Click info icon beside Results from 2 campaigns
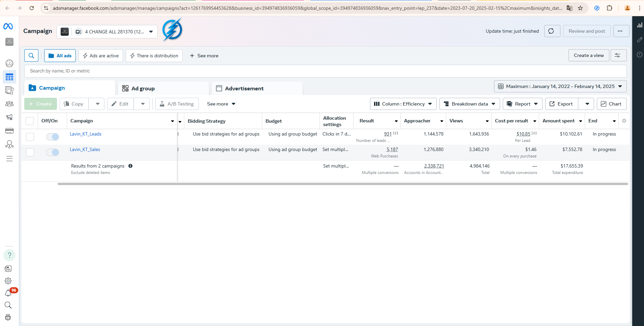 pos(130,166)
